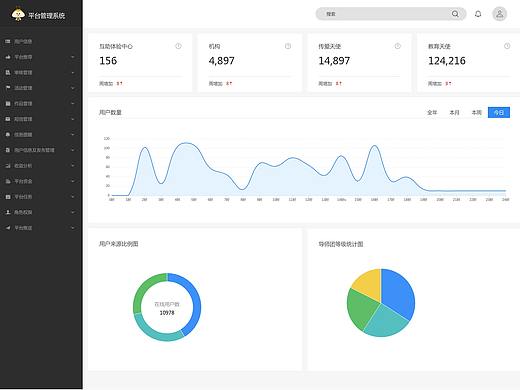Click the cloud logo beside 平台管理系统
This screenshot has height=390, width=520.
[18, 14]
